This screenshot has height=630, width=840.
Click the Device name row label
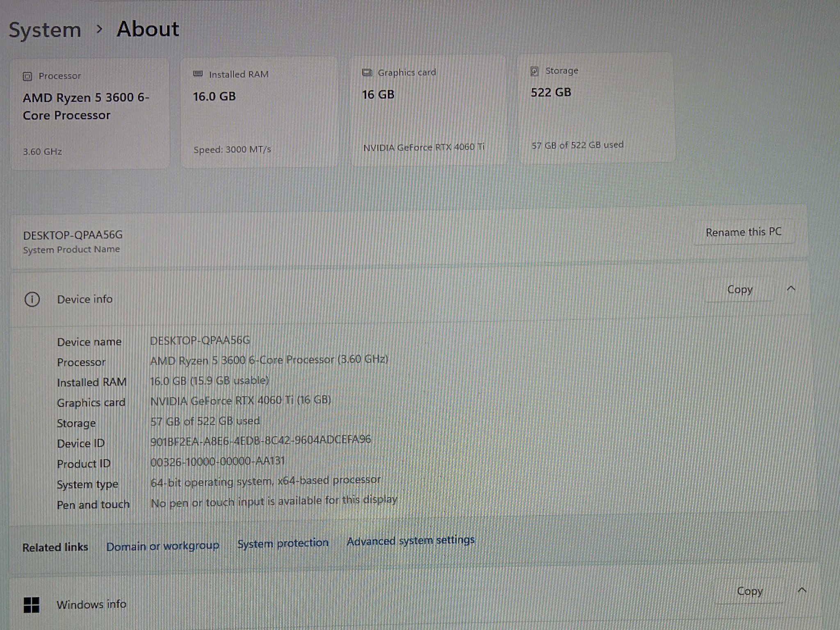[x=89, y=342]
